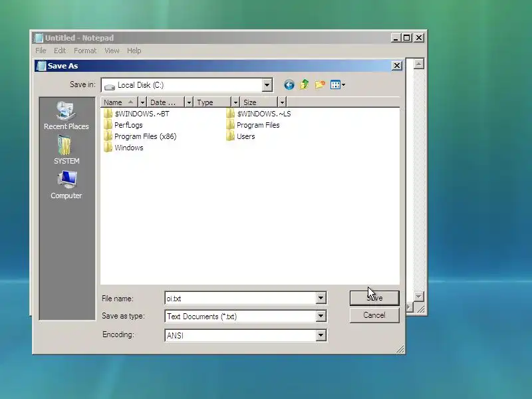Maximize the Notepad window
Viewport: 532px width, 399px height.
point(407,38)
